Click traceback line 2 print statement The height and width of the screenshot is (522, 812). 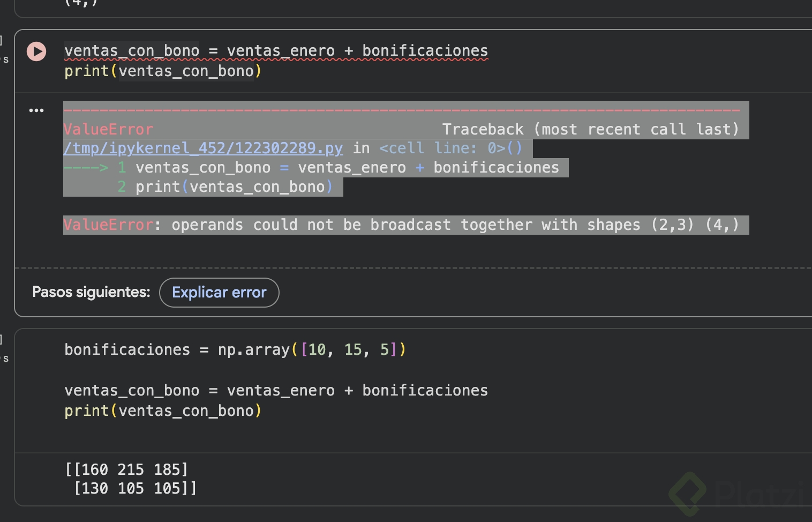[230, 187]
